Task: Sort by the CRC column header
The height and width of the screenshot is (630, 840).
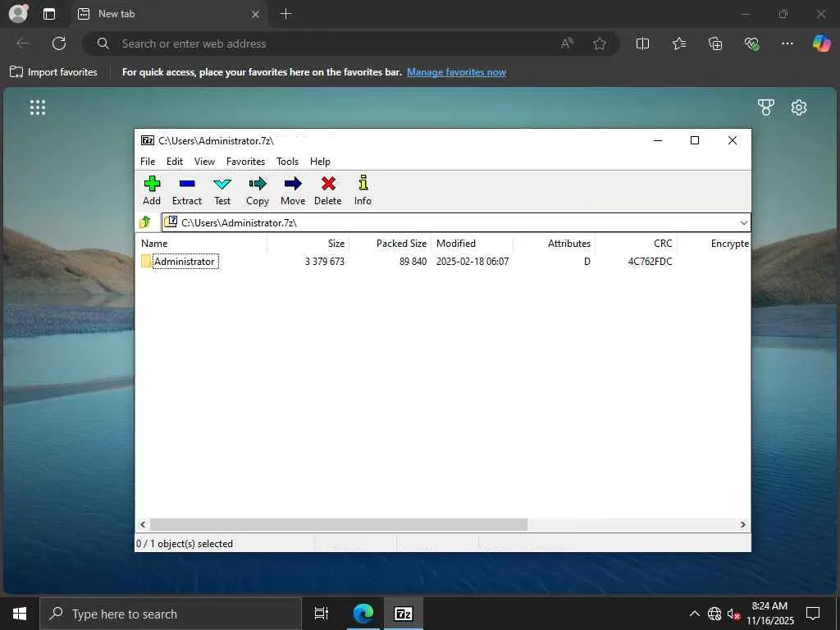Action: click(636, 243)
